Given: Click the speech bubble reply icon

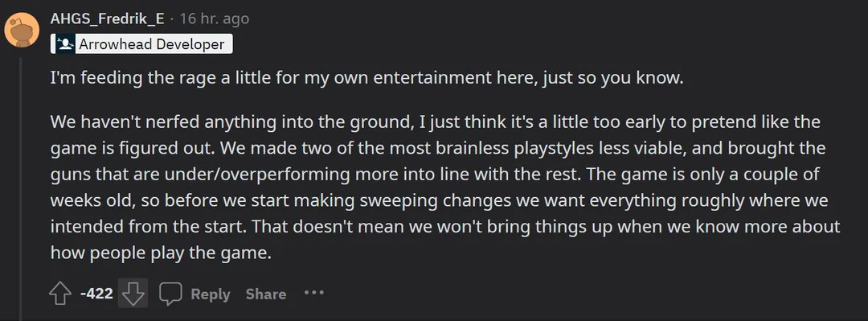Looking at the screenshot, I should pos(170,294).
